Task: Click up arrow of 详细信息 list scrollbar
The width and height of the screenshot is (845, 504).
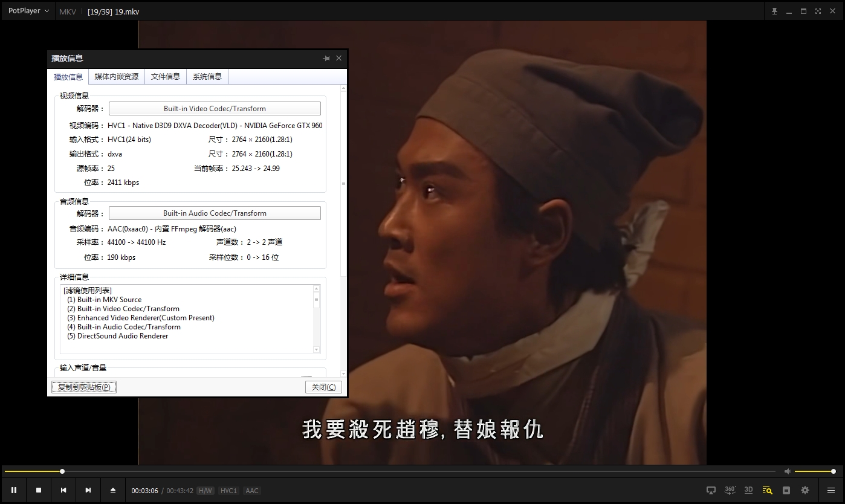Action: point(316,289)
